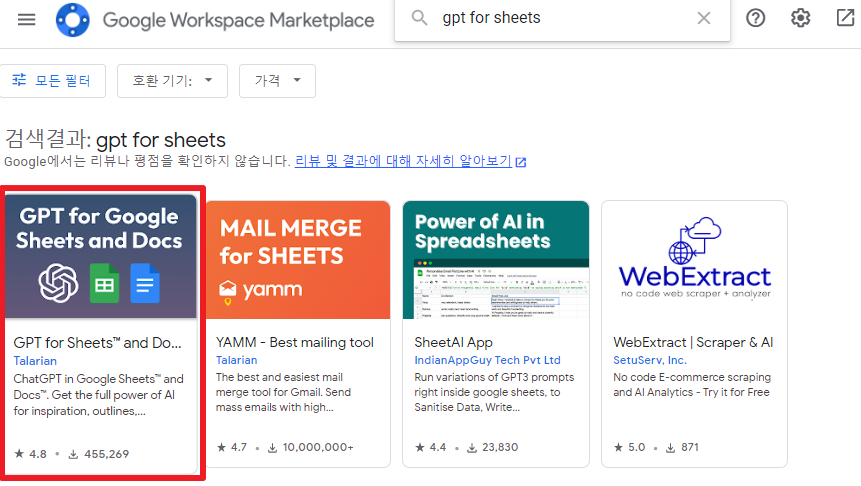Follow the 리뷰 및 결과에 대해 자세히 알아보기 link
The image size is (861, 486).
404,161
